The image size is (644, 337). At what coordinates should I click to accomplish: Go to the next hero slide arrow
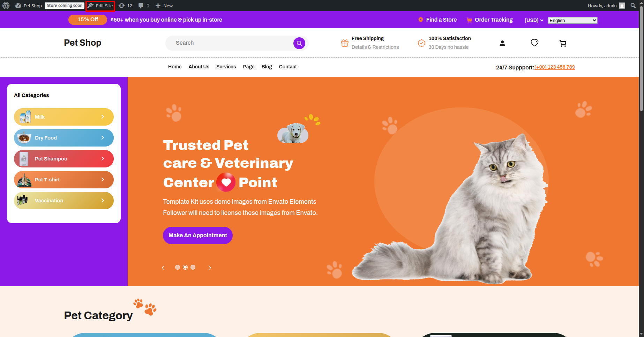tap(210, 268)
